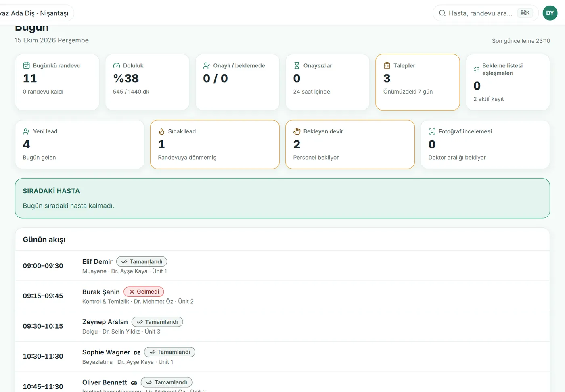Click the gauge icon beside Doluluk
Viewport: 565px width, 392px height.
(x=117, y=65)
